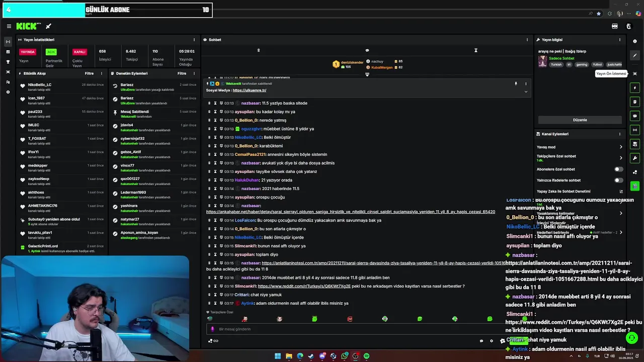Toggle moderation log icon in right sidebar

[x=635, y=102]
